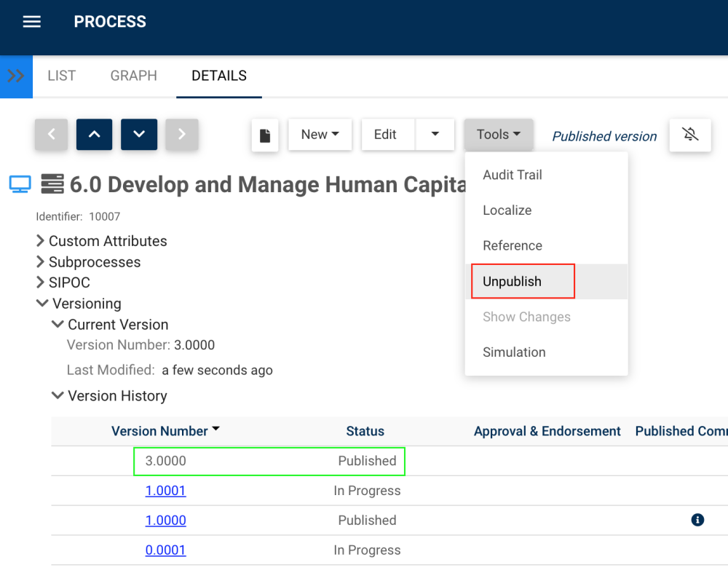Navigate down with the down arrow button
The height and width of the screenshot is (573, 728).
coord(139,134)
